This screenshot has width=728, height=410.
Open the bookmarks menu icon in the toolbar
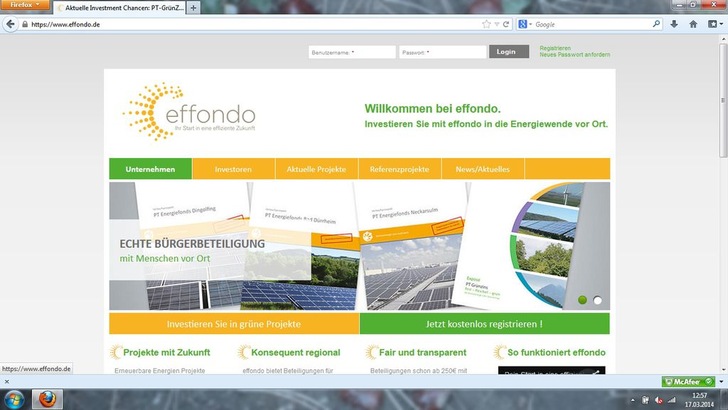click(x=715, y=24)
